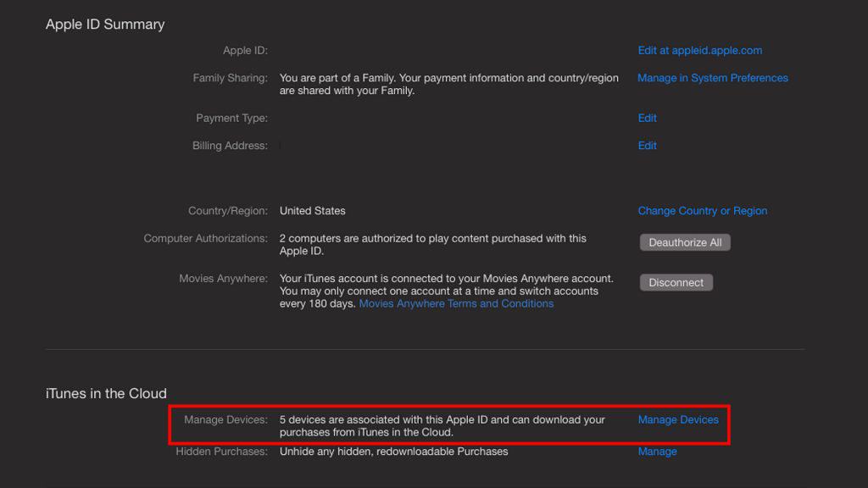The height and width of the screenshot is (488, 868).
Task: Open Edit at appleid.apple.com link
Action: pos(699,50)
